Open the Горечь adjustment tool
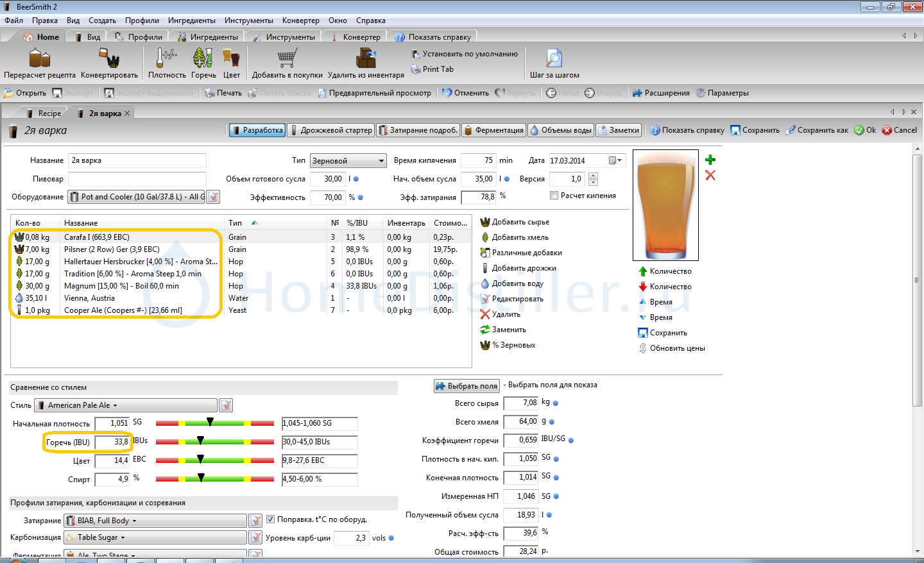Viewport: 924px width, 563px height. pyautogui.click(x=203, y=63)
